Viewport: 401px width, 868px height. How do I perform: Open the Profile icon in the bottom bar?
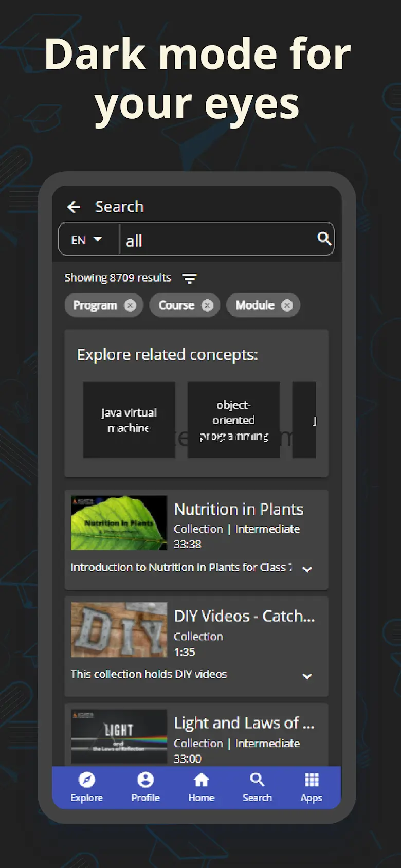145,780
